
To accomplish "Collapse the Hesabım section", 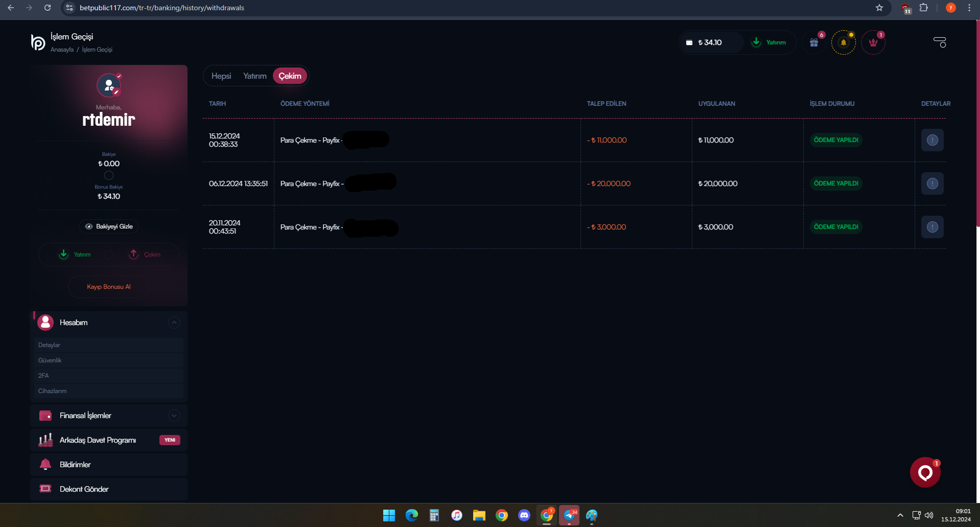I will [174, 323].
